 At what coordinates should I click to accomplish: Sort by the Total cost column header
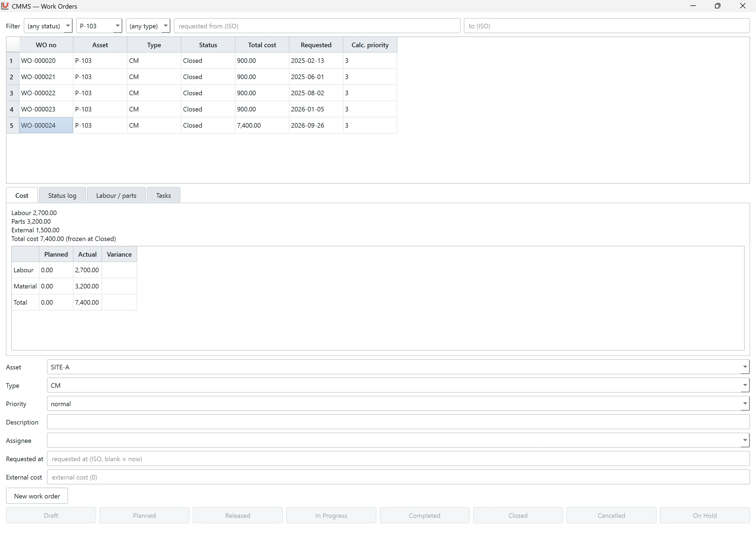pyautogui.click(x=262, y=45)
